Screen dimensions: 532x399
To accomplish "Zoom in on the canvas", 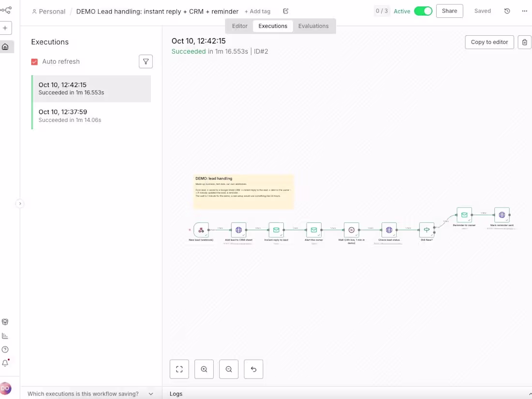I will (204, 369).
